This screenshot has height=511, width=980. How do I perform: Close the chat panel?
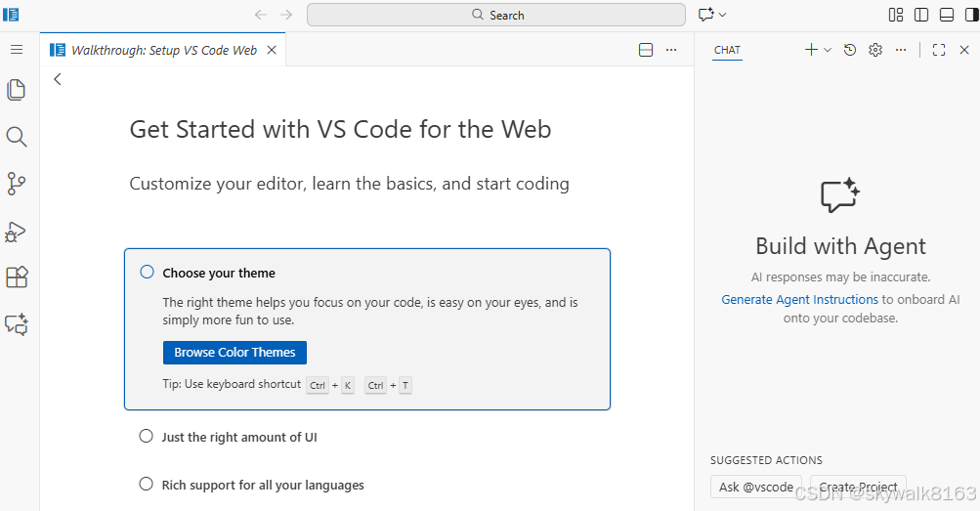[x=964, y=50]
